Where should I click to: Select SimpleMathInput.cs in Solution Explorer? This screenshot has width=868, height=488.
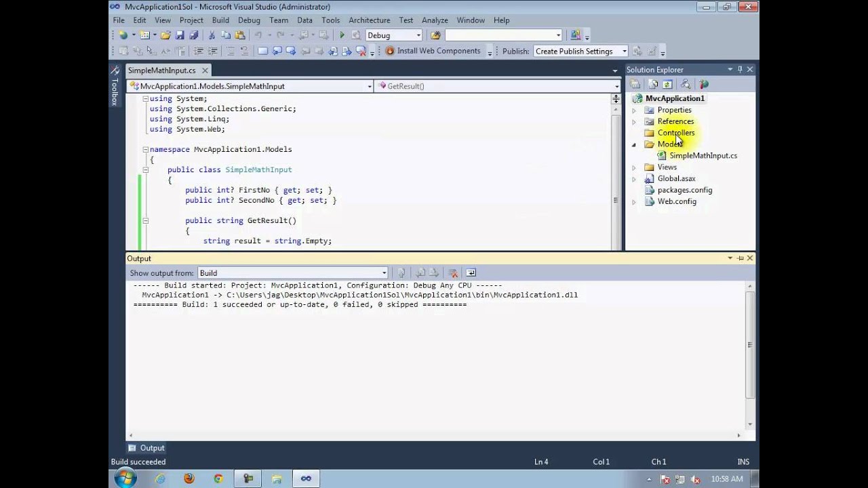(x=703, y=156)
